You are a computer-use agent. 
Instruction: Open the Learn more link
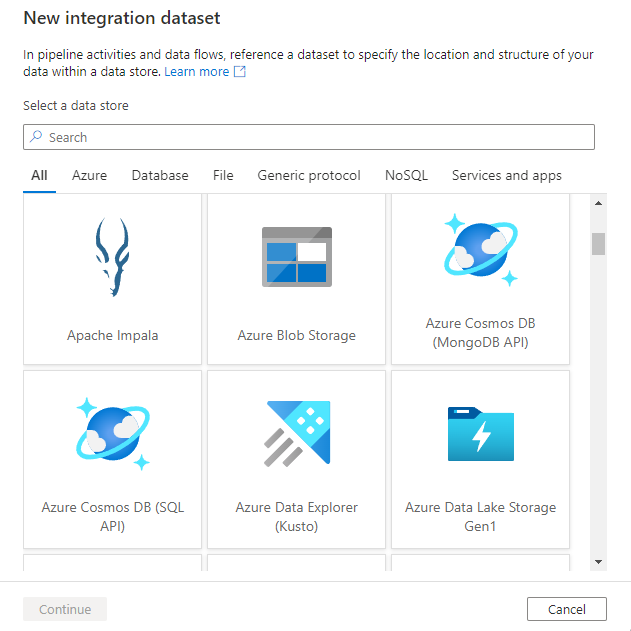click(x=196, y=72)
